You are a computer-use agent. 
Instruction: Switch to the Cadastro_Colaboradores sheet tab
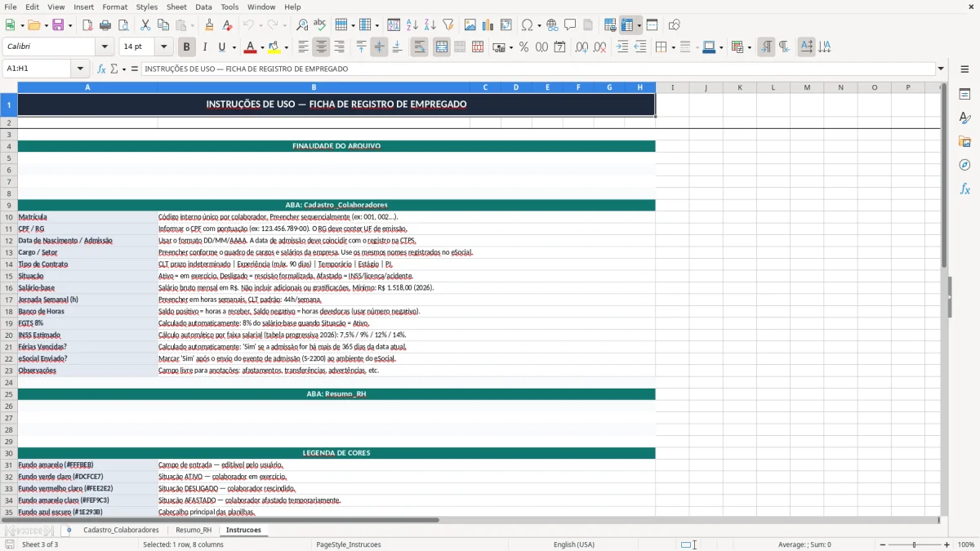coord(121,530)
